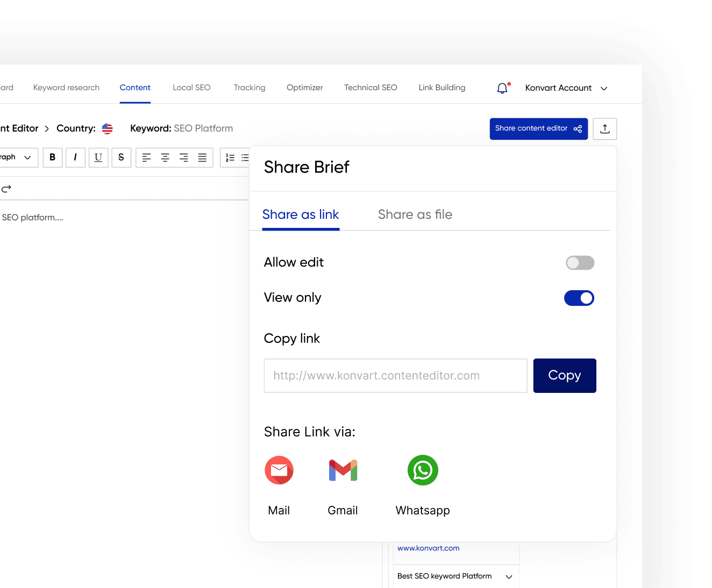Toggle bold text formatting
The image size is (712, 588).
[x=52, y=157]
